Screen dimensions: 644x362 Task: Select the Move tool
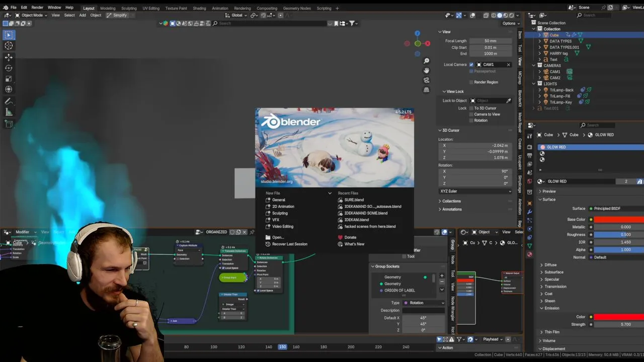click(9, 57)
